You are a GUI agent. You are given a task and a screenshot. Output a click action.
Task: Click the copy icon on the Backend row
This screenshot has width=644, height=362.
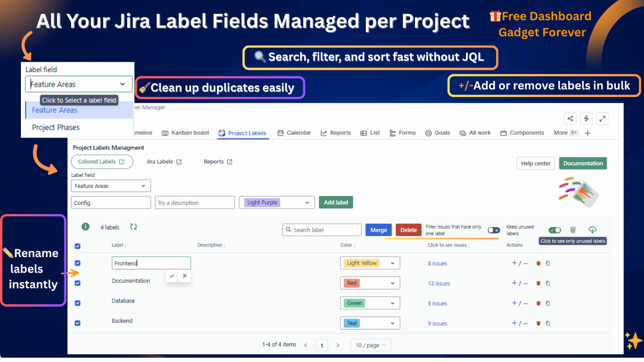pyautogui.click(x=548, y=323)
